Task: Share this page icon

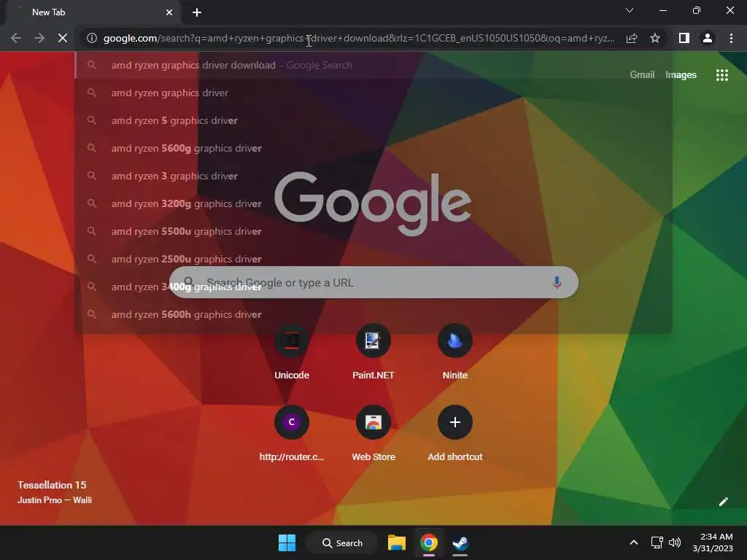Action: (x=632, y=38)
